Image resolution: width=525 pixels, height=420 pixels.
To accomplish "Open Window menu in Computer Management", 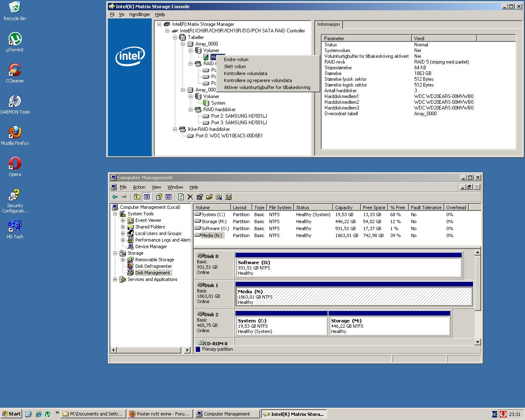I will pyautogui.click(x=175, y=187).
